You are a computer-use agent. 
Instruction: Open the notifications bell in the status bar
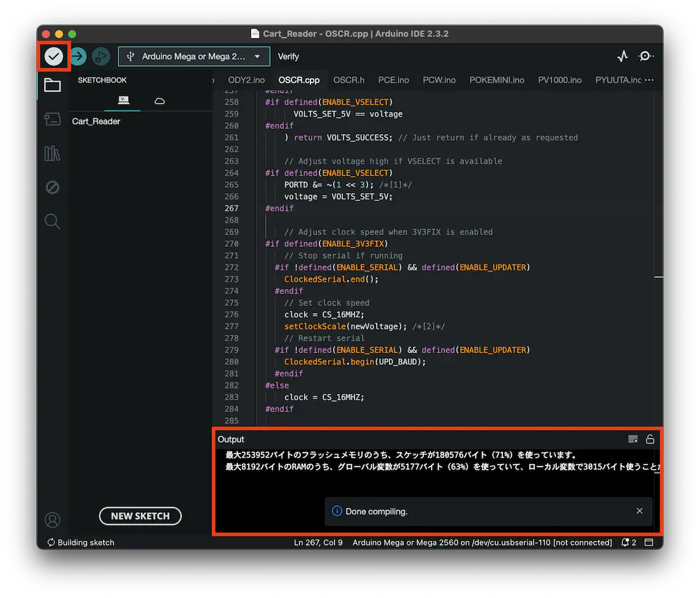[625, 542]
